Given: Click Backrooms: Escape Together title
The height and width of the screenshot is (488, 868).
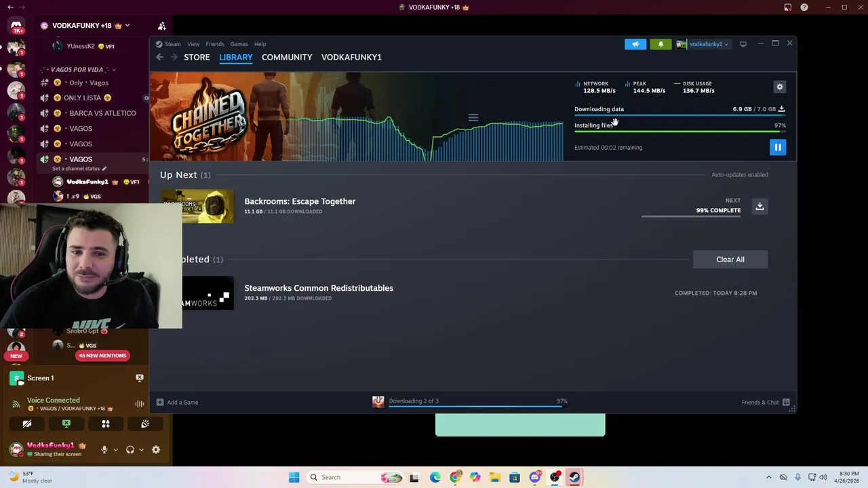Looking at the screenshot, I should (300, 201).
